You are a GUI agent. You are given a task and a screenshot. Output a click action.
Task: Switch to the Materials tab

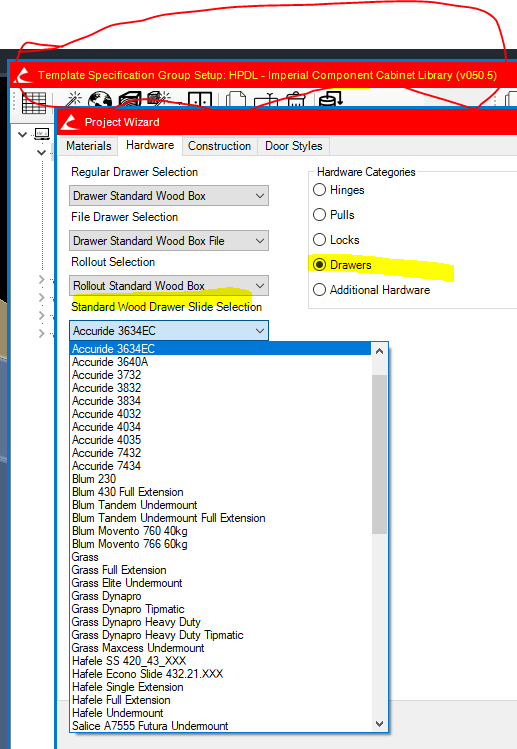[89, 146]
